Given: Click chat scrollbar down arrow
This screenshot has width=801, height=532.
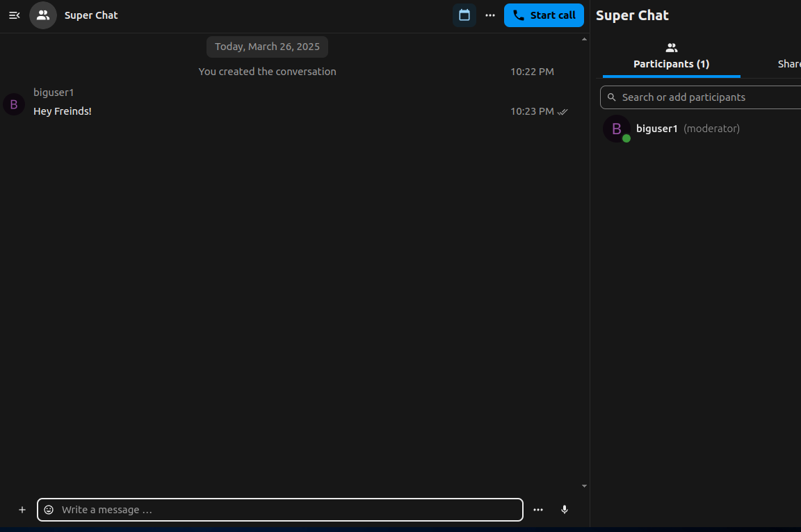Looking at the screenshot, I should click(584, 486).
